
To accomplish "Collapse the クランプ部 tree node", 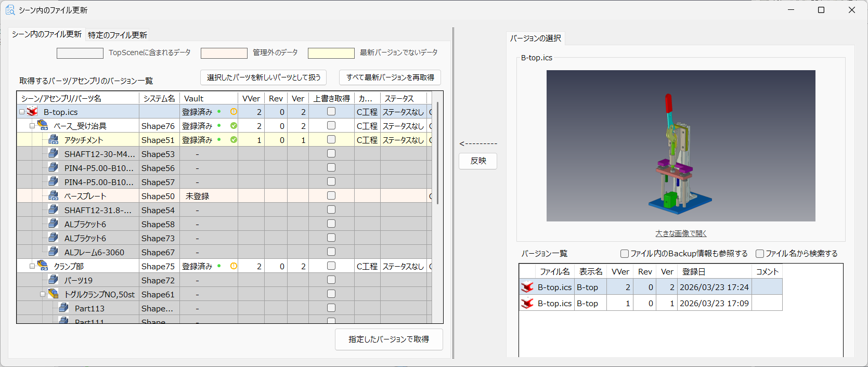I will (x=32, y=266).
